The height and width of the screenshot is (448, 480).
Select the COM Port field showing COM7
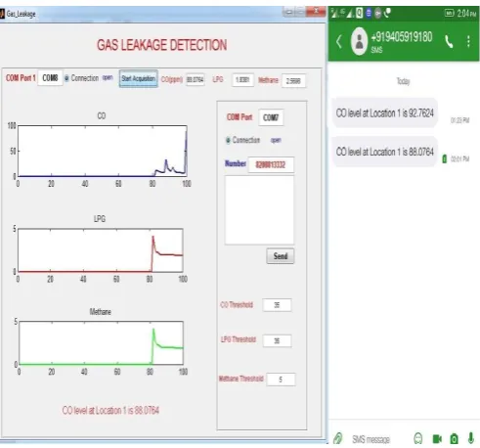pos(271,117)
